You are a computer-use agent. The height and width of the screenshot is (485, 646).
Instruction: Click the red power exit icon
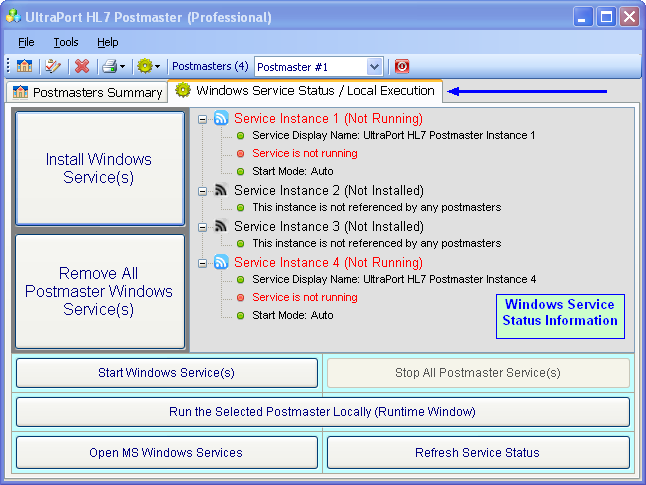(402, 66)
